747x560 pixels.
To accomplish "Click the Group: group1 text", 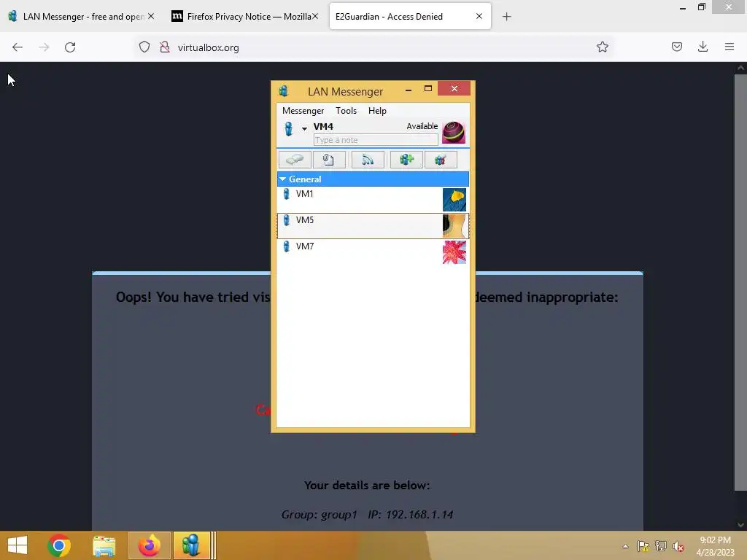I will click(319, 515).
